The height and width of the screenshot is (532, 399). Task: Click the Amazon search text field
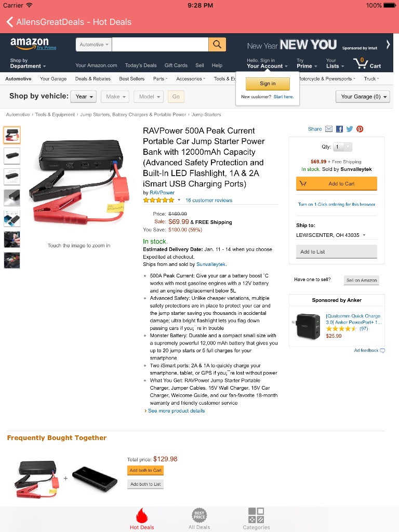click(x=160, y=45)
